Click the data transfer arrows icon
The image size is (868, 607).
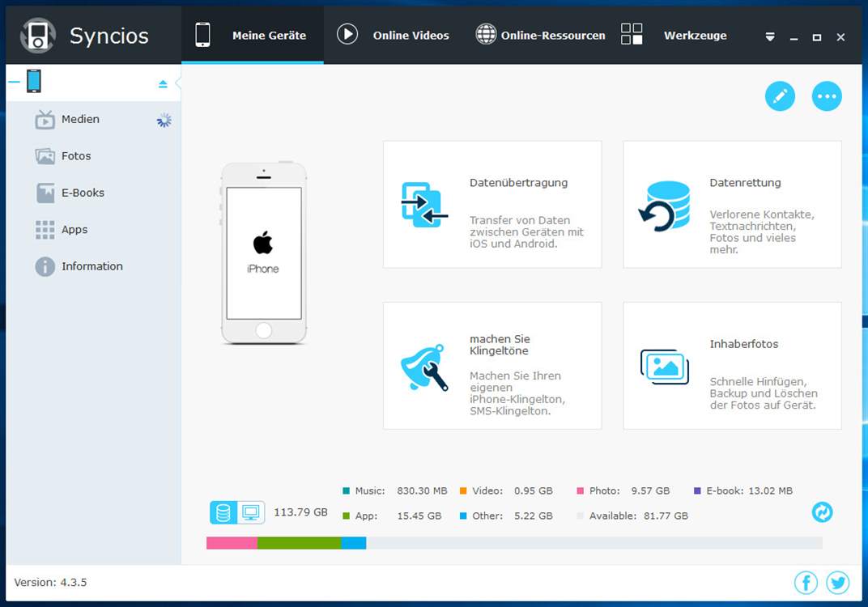pos(424,204)
